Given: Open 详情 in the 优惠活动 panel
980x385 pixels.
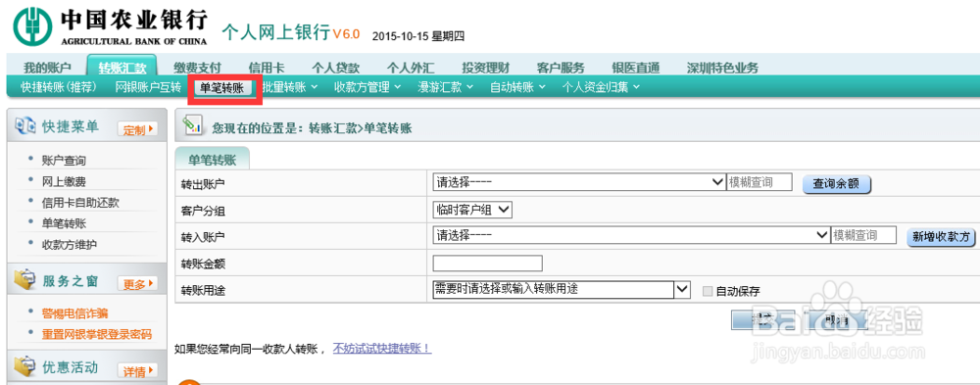Looking at the screenshot, I should 137,372.
